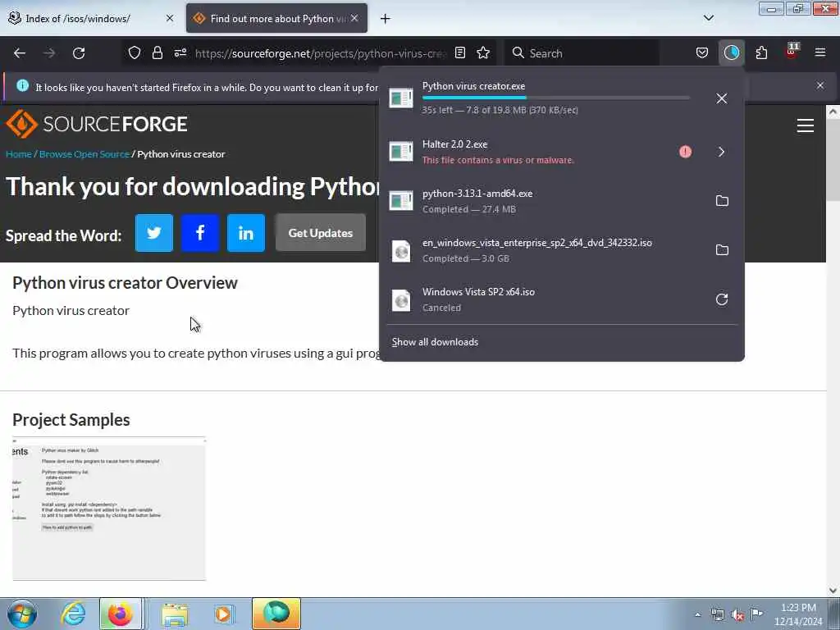
Task: Open the Firefox application hamburger menu
Action: 820,53
